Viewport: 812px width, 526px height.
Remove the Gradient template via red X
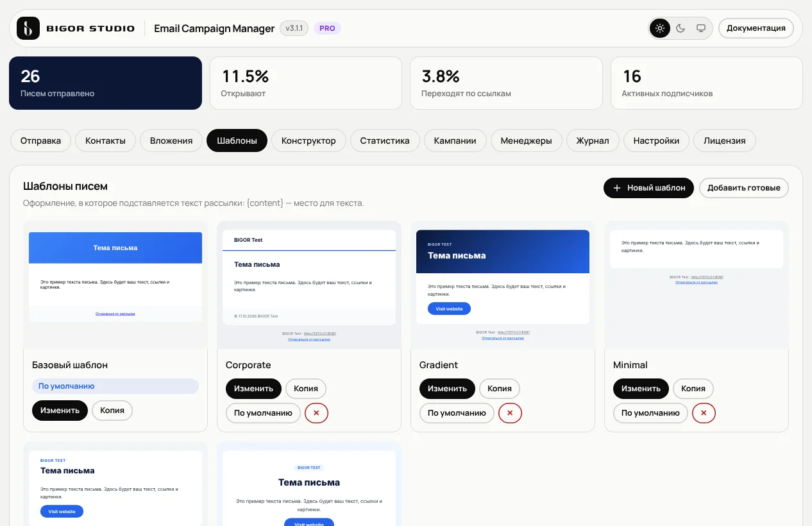pyautogui.click(x=510, y=413)
